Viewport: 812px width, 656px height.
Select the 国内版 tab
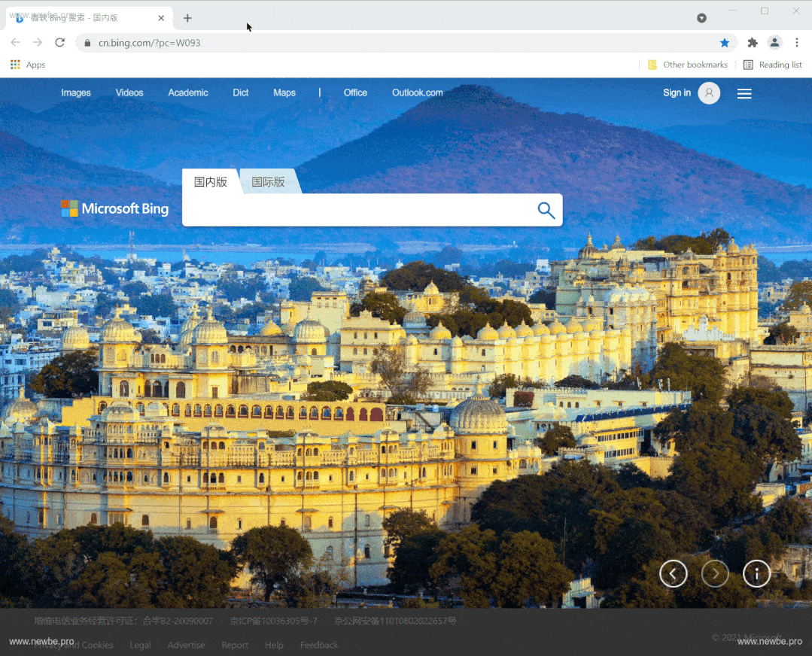point(211,182)
